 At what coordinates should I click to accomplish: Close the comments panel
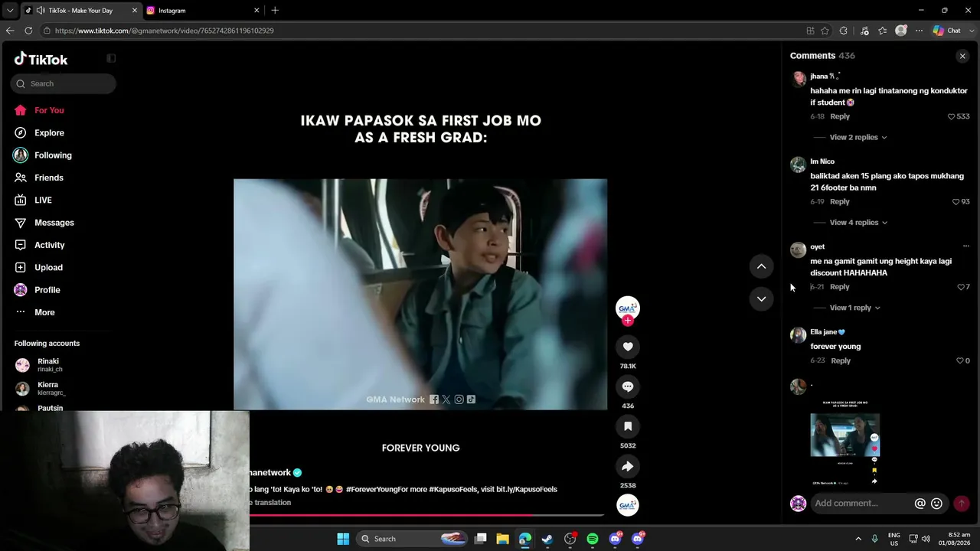click(x=962, y=56)
